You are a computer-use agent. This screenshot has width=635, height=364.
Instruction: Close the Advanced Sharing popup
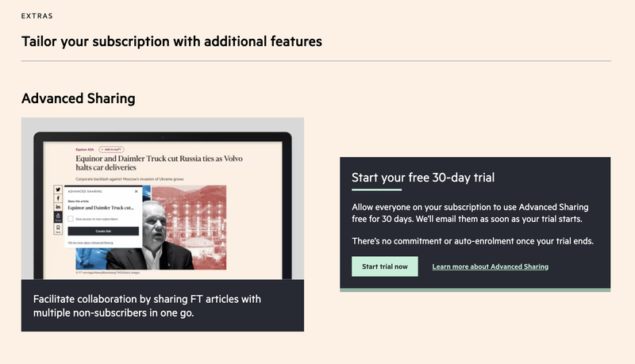click(x=136, y=191)
